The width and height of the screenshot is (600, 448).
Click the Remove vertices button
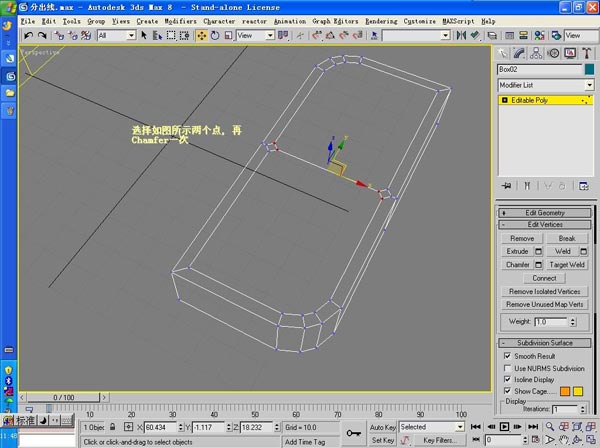pos(522,238)
